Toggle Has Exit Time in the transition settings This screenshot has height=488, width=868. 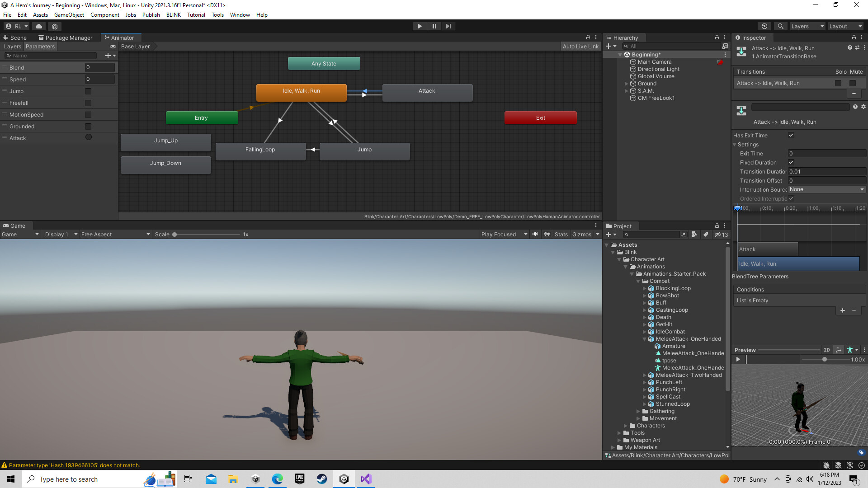[791, 135]
